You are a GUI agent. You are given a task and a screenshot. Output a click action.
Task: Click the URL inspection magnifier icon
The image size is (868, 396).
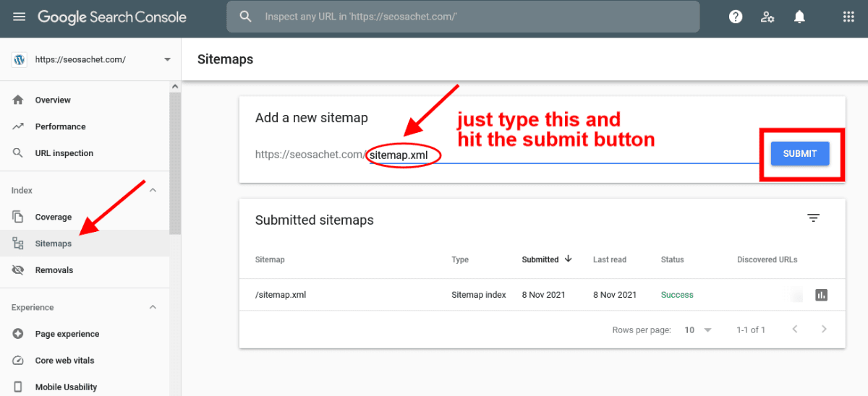[18, 153]
